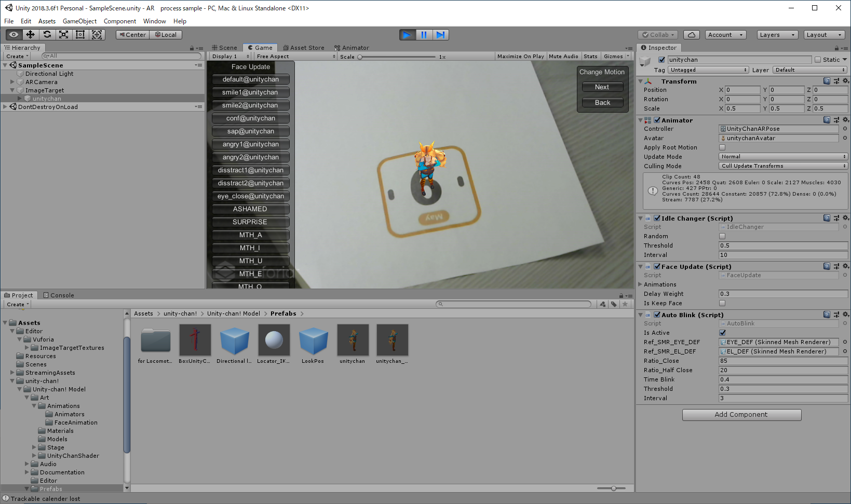Viewport: 851px width, 504px height.
Task: Open Idle Changer preset icon
Action: pos(836,218)
